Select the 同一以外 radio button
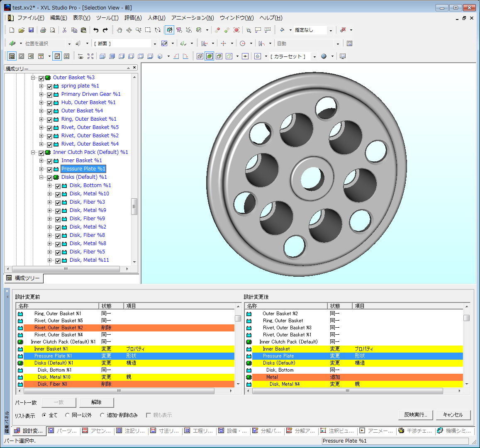This screenshot has height=448, width=480. pyautogui.click(x=67, y=415)
